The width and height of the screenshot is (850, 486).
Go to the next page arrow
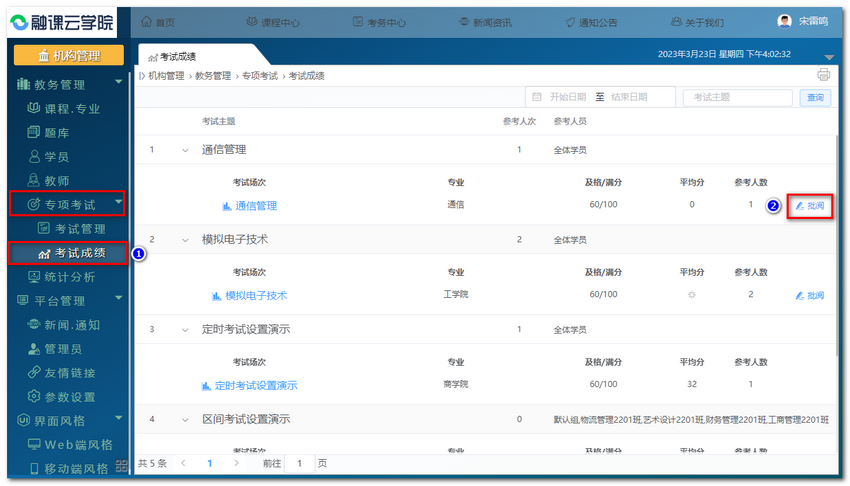(236, 463)
